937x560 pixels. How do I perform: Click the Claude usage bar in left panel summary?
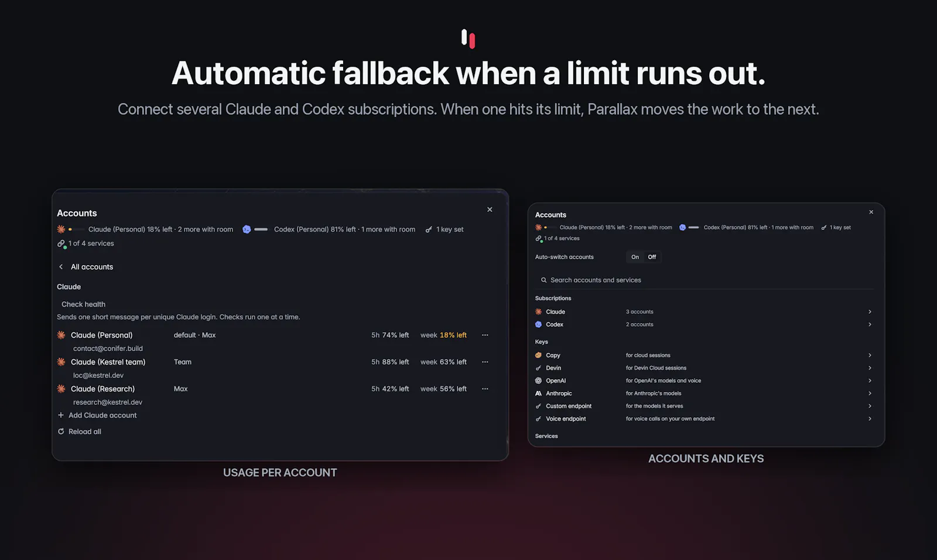click(76, 229)
